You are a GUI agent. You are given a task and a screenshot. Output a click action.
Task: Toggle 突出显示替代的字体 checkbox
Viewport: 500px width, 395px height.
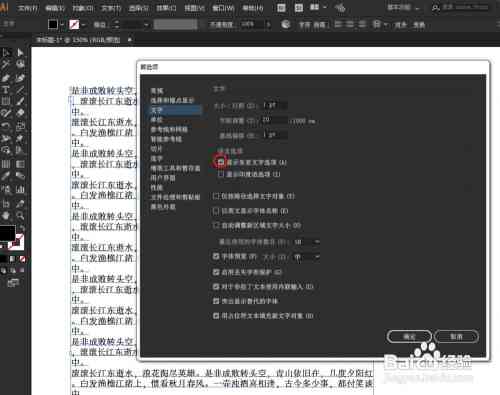point(216,301)
